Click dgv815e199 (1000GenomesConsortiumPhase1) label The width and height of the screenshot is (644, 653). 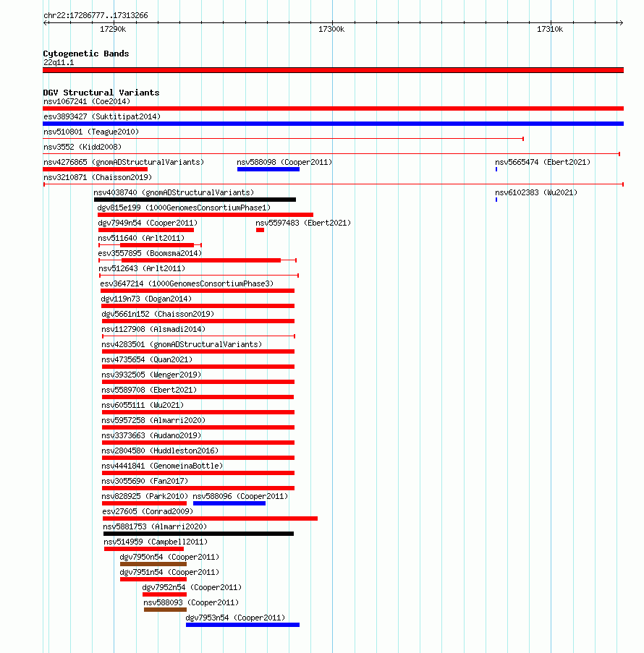coord(184,208)
